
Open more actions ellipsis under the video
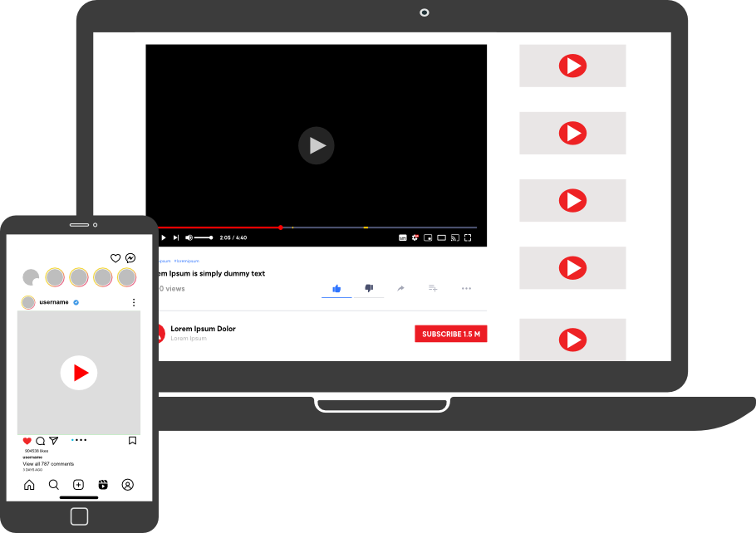coord(466,289)
